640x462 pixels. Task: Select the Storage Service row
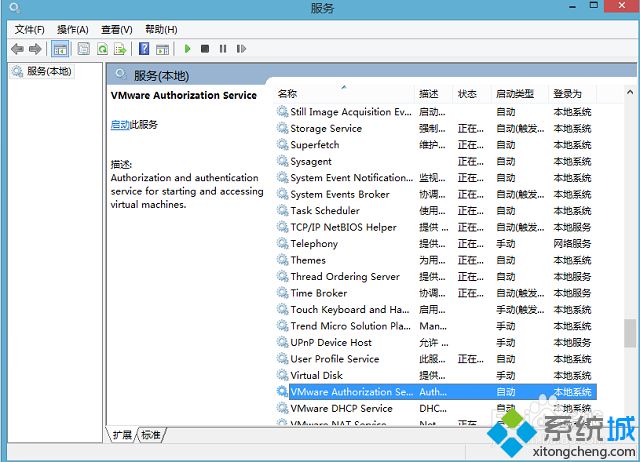(x=436, y=129)
